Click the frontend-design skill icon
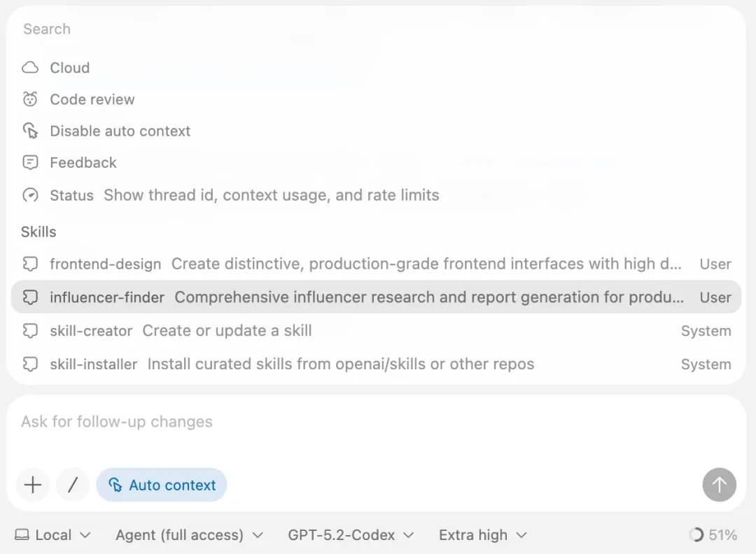This screenshot has width=756, height=554. [30, 264]
